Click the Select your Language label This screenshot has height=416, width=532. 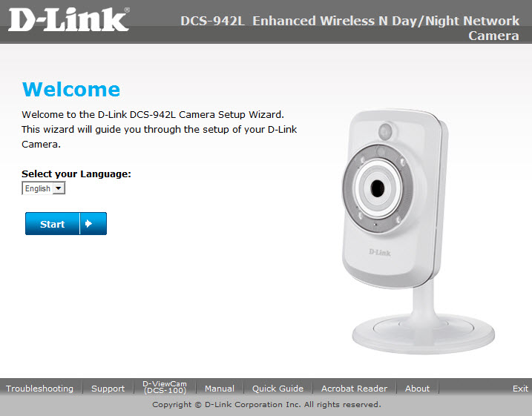tap(76, 174)
